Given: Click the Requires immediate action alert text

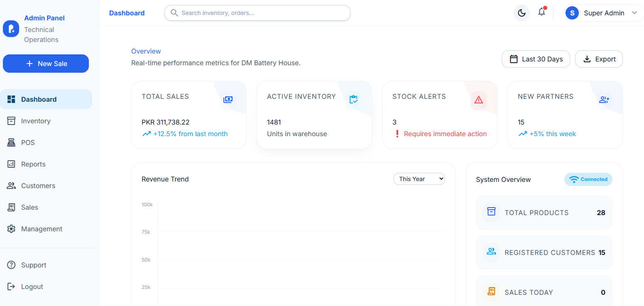Looking at the screenshot, I should click(x=445, y=134).
